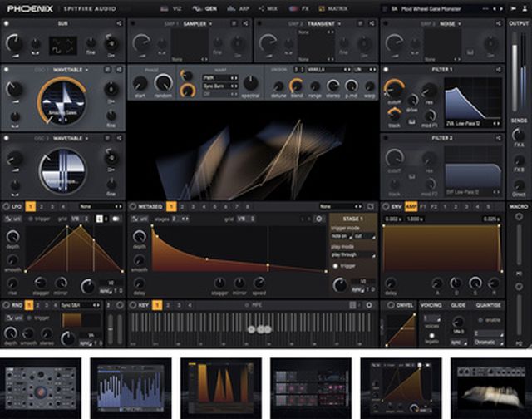
Task: Click the Filter 1 share icon
Action: (x=499, y=70)
